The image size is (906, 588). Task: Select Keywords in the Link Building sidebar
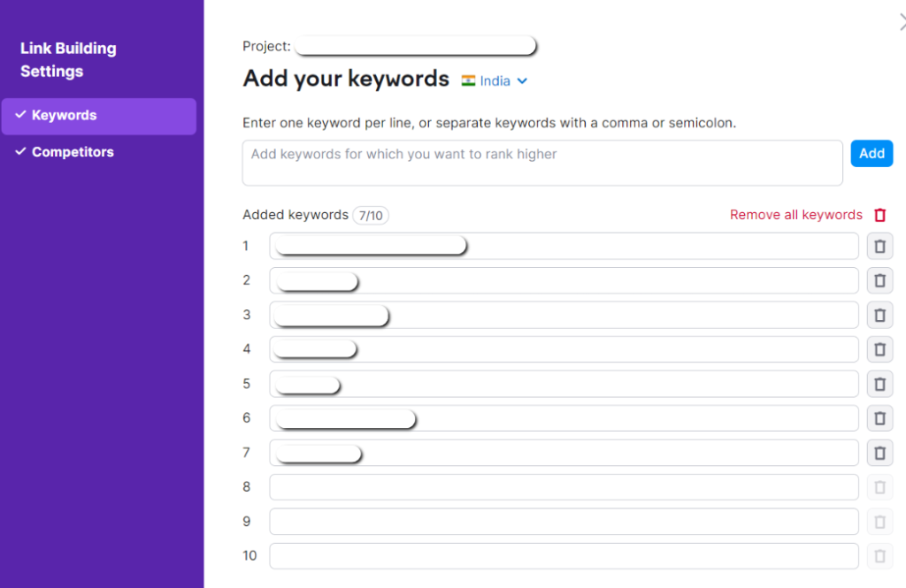click(73, 115)
